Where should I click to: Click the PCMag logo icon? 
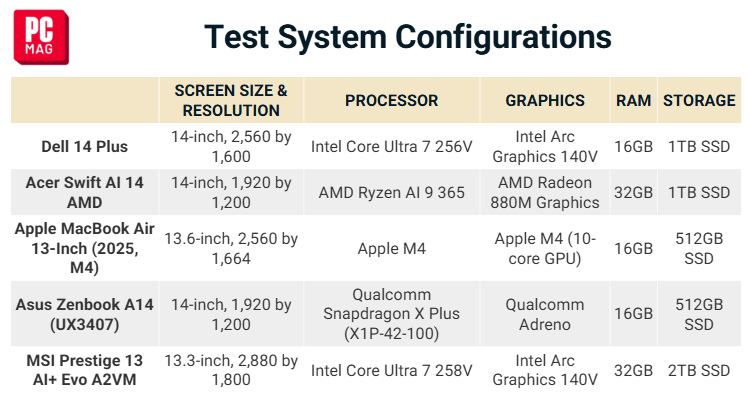coord(41,37)
